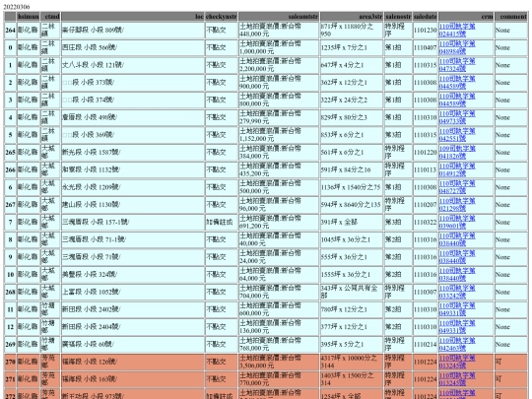Open the crm link in row 8 (loc 71-1號)
Viewport: 532px width, 399px height.
pyautogui.click(x=457, y=239)
